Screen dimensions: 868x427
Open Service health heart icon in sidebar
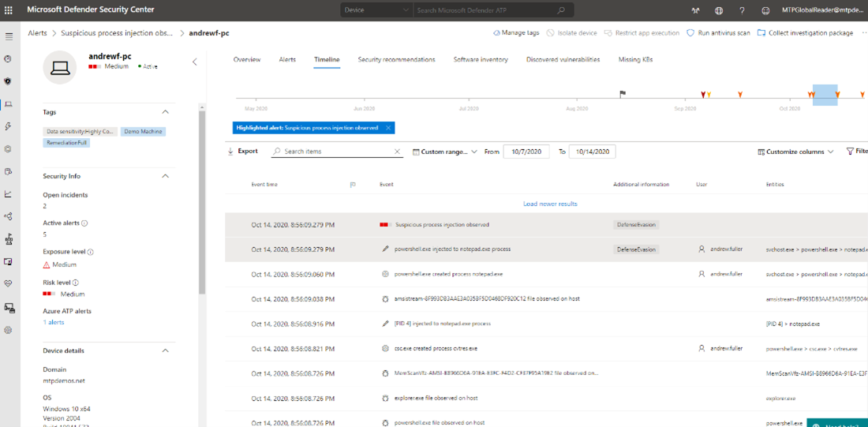[9, 284]
